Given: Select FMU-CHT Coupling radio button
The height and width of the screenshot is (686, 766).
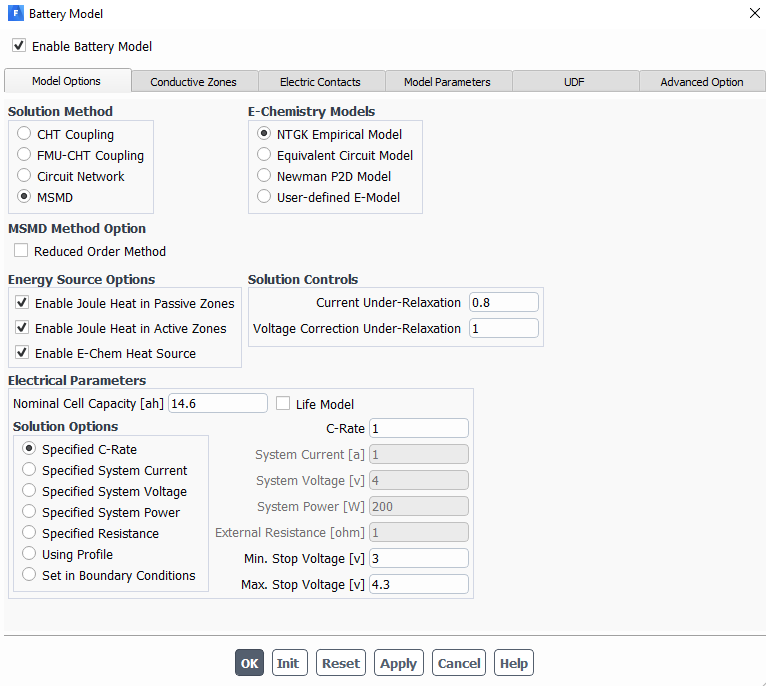Looking at the screenshot, I should coord(24,154).
